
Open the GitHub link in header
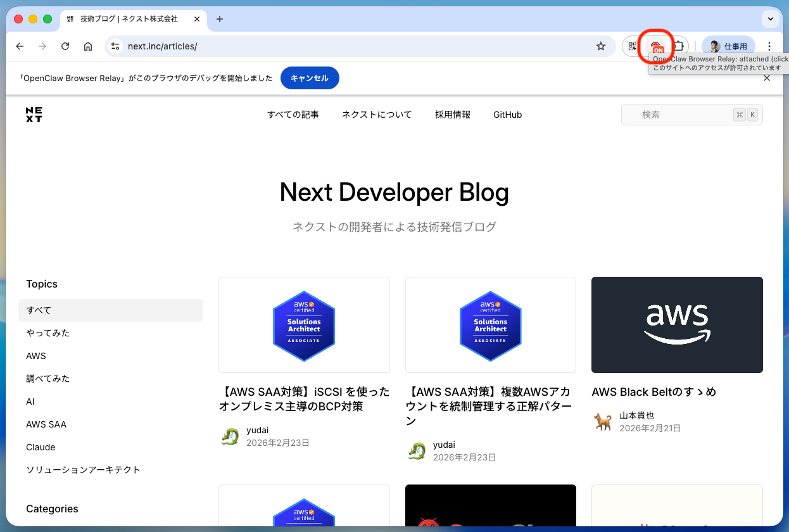pos(507,115)
